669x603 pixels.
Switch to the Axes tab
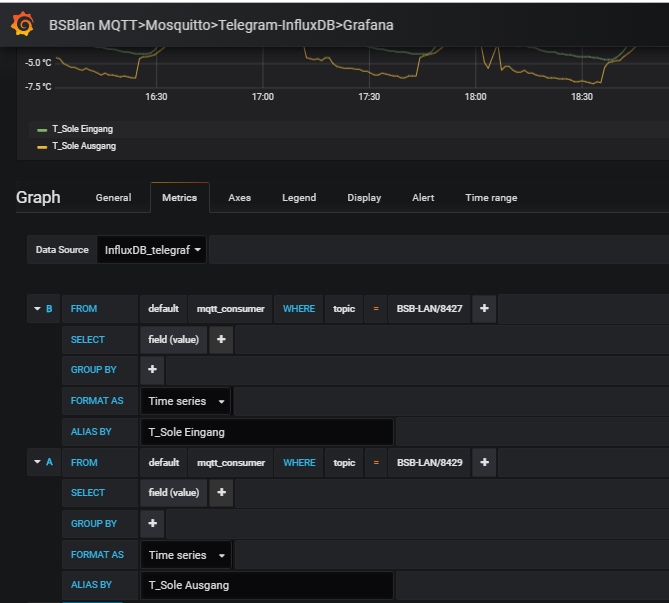click(x=239, y=198)
